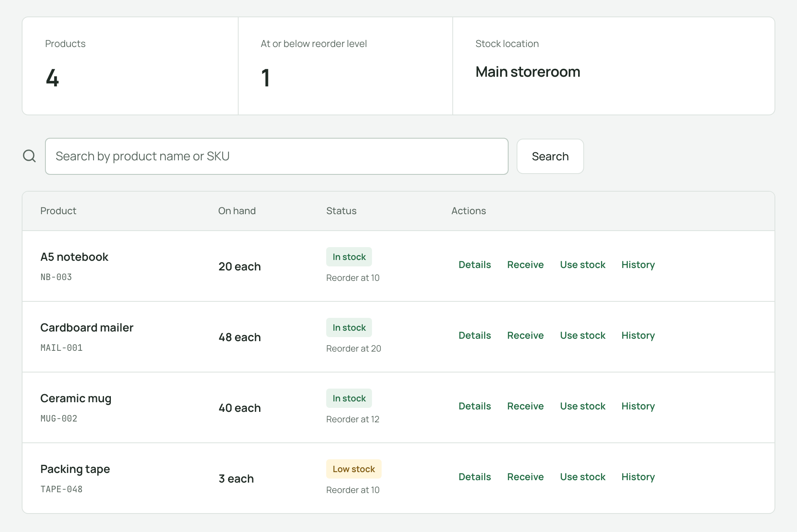Open Details for Packing tape
The image size is (797, 532).
tap(475, 477)
